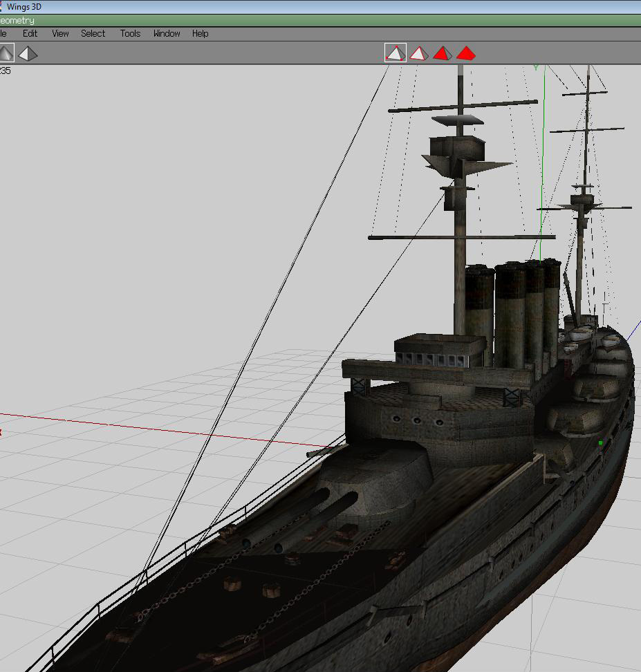The width and height of the screenshot is (641, 672).
Task: Toggle flat/smooth shading pyramid icon
Action: [x=6, y=53]
